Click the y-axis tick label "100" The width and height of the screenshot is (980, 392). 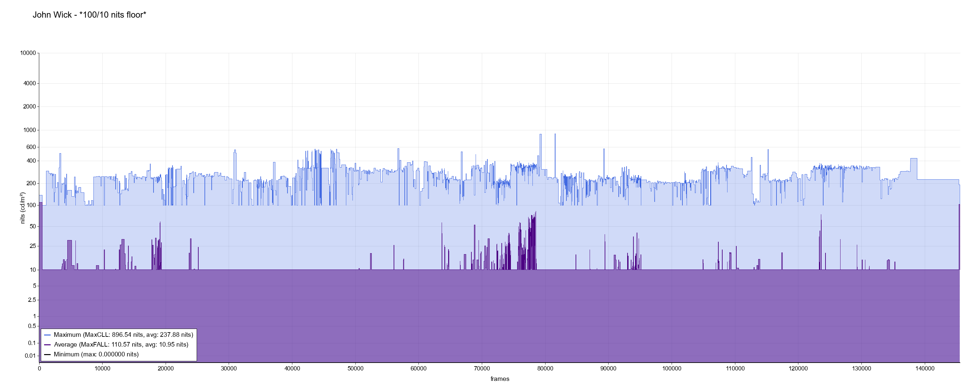[31, 205]
